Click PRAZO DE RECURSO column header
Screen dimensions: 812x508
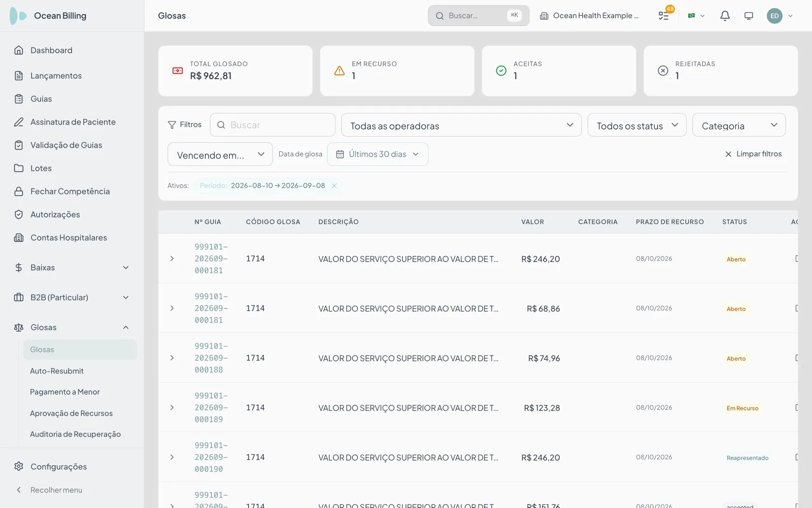pos(670,222)
